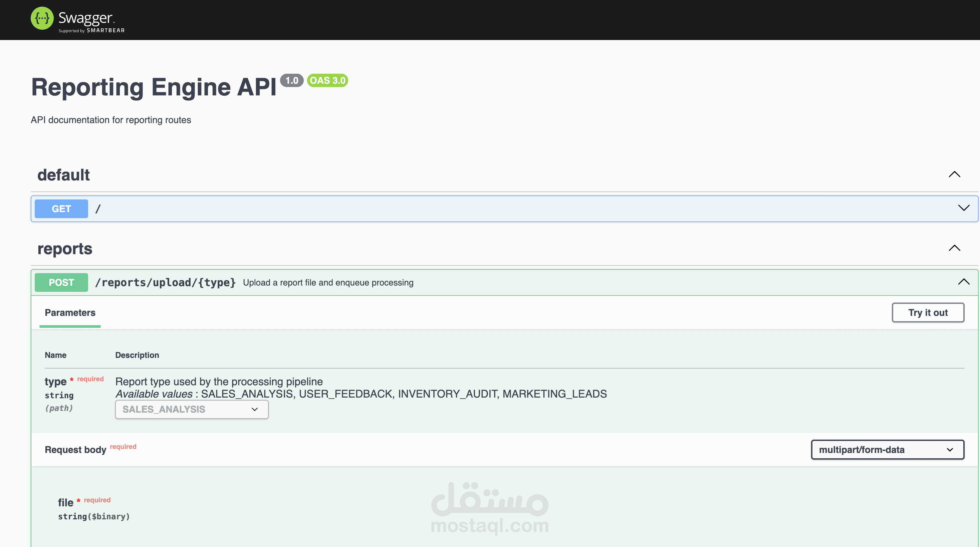Click the 'Description' column header
Screen dimensions: 980x547
(137, 355)
